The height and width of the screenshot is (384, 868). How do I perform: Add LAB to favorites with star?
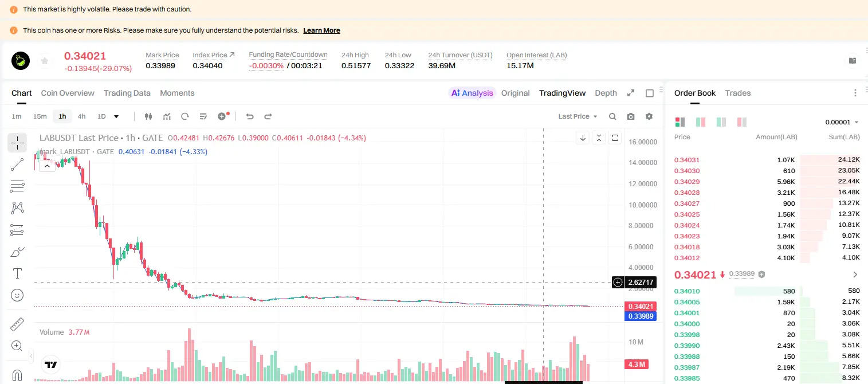coord(45,60)
